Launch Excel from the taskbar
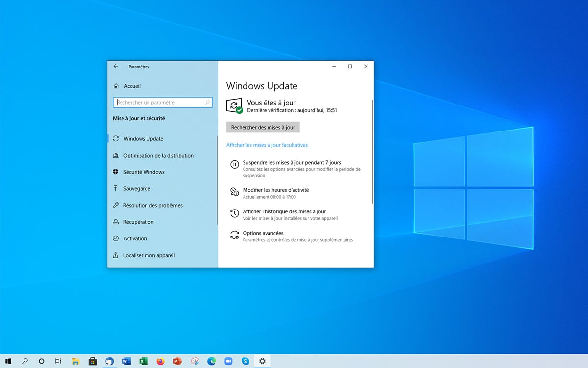This screenshot has width=588, height=368. (143, 361)
